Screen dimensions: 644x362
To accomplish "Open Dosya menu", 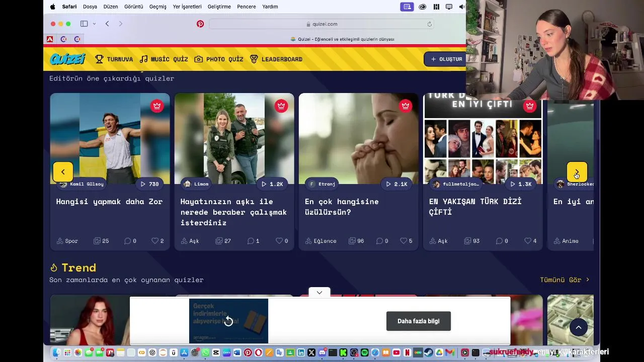I will click(x=90, y=7).
